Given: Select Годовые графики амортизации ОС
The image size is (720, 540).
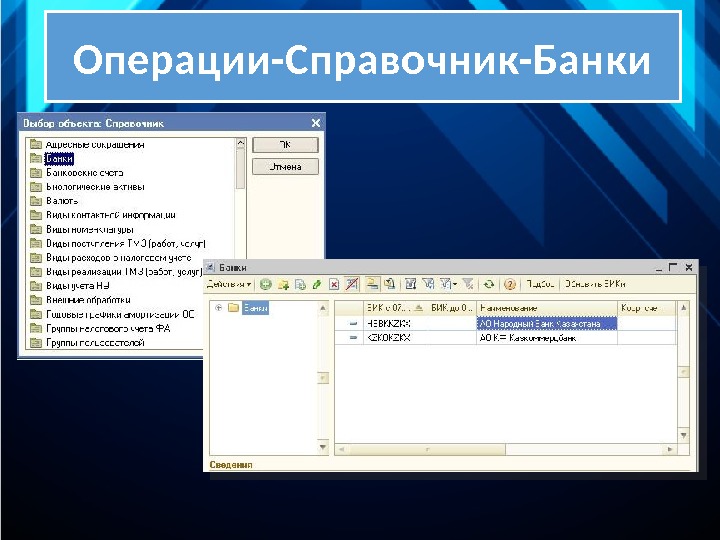Looking at the screenshot, I should [x=120, y=314].
